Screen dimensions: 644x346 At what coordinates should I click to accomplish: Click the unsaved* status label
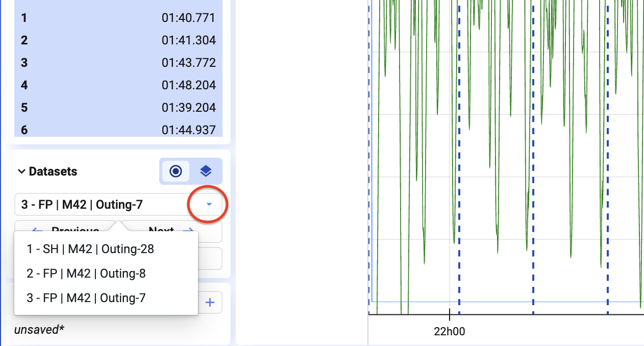pos(39,330)
